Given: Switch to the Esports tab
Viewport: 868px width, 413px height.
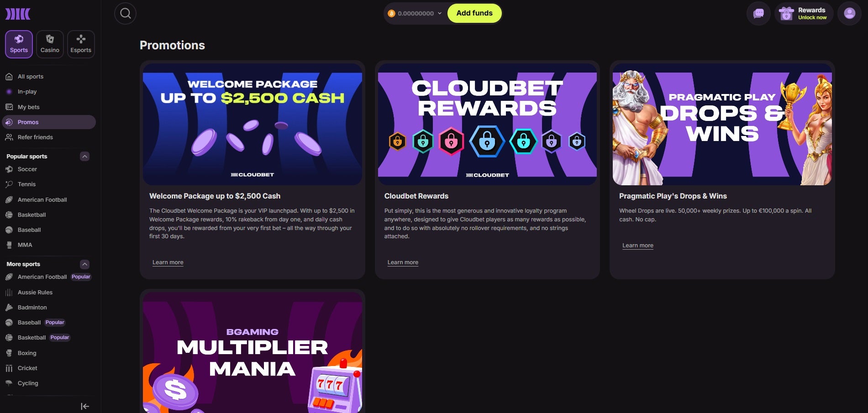Looking at the screenshot, I should click(x=81, y=44).
